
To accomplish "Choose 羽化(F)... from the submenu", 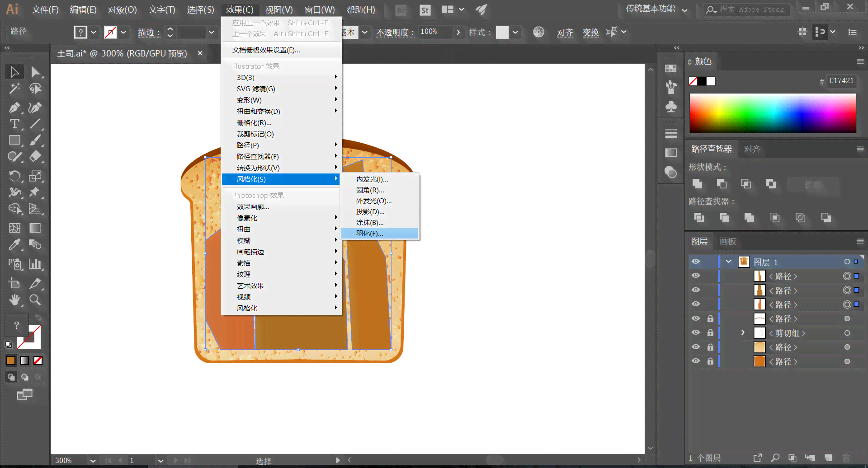I will tap(380, 234).
